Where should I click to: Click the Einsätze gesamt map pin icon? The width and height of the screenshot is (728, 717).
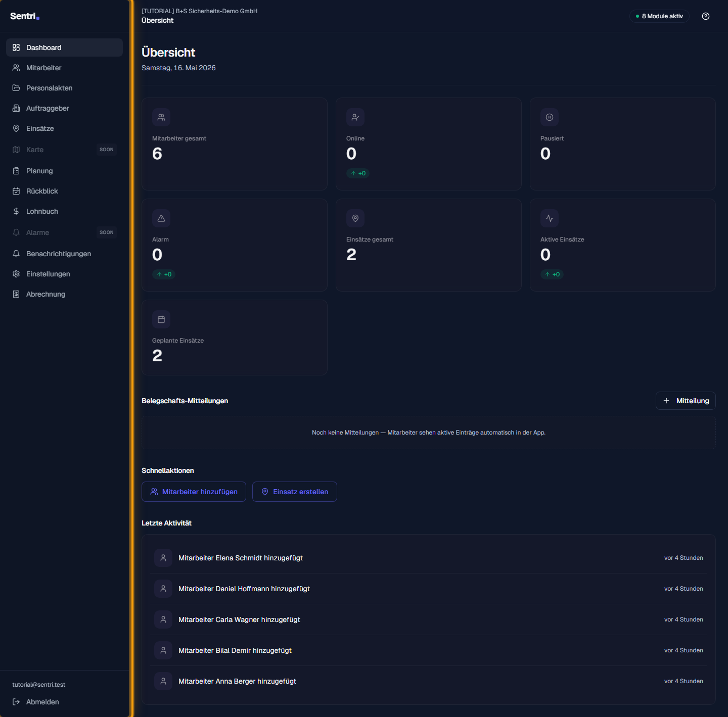(x=355, y=218)
